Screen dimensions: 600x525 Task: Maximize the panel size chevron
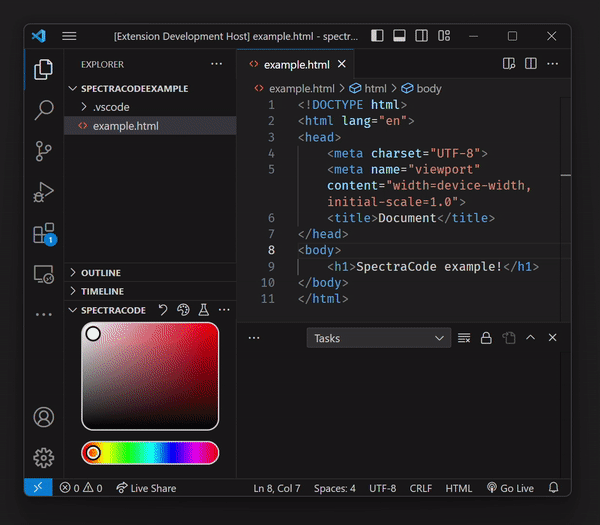[530, 338]
